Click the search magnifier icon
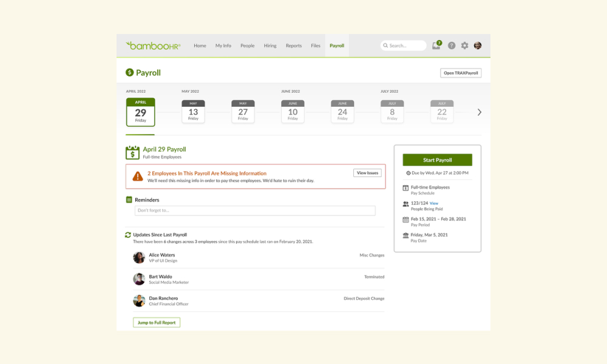 pos(385,45)
